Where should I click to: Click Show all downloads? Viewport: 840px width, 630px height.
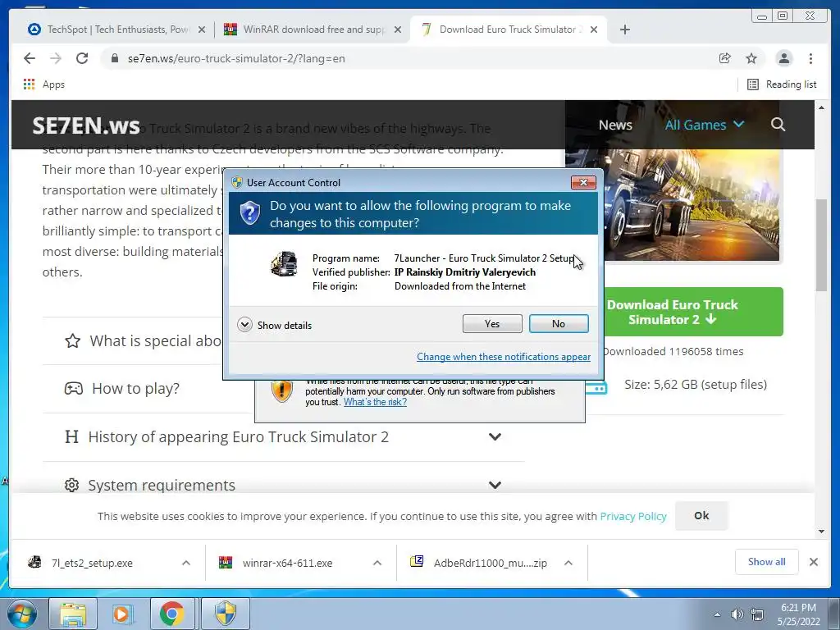(767, 561)
